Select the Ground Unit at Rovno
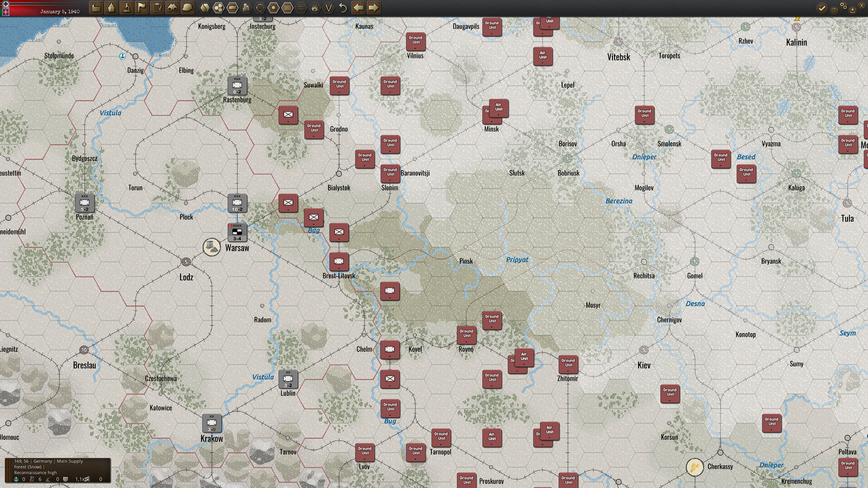Viewport: 868px width, 488px height. click(466, 335)
